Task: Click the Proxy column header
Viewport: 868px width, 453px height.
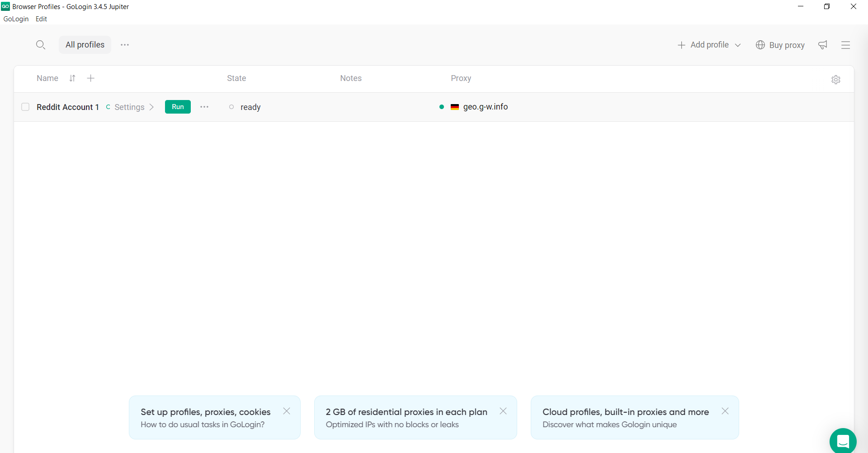Action: (461, 78)
